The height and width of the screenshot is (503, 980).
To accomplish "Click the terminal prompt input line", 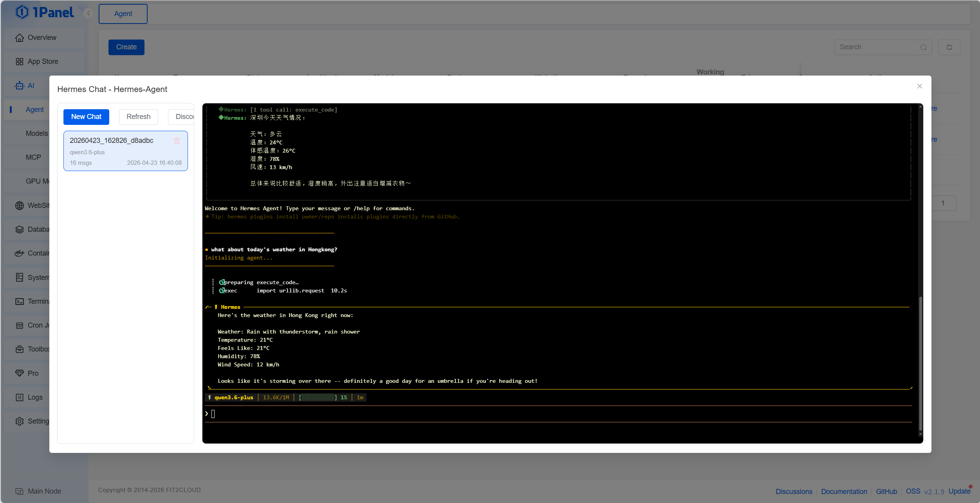I will (558, 414).
